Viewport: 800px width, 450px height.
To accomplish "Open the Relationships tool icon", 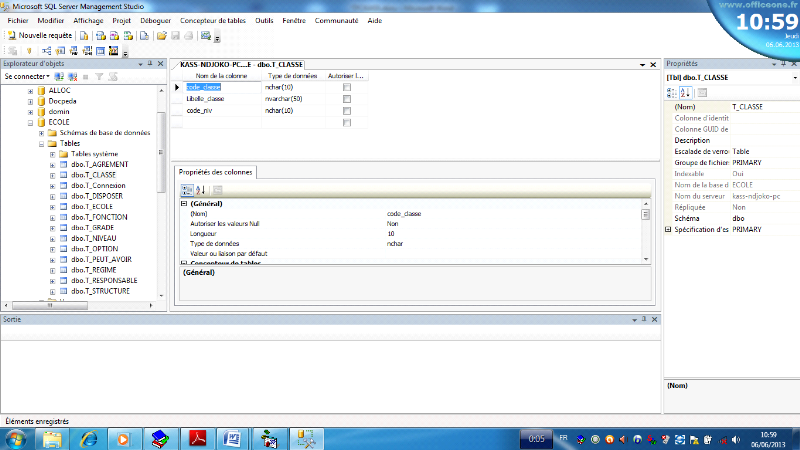I will coord(46,51).
